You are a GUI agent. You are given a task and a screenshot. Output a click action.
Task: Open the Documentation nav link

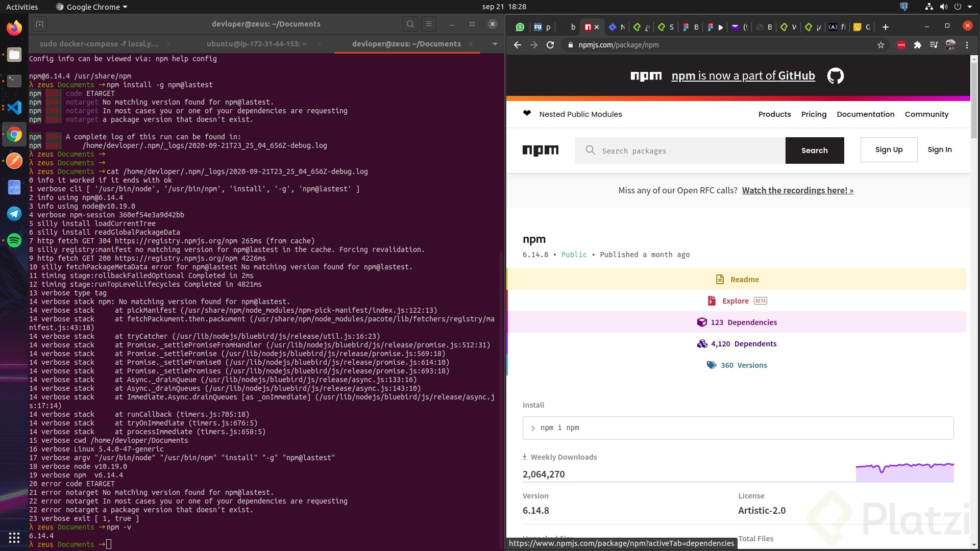[865, 114]
